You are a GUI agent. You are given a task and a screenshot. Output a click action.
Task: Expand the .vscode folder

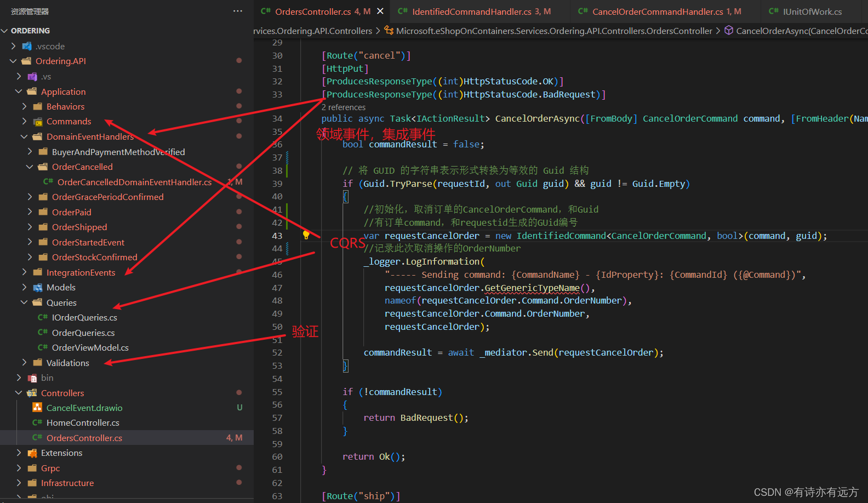coord(14,46)
